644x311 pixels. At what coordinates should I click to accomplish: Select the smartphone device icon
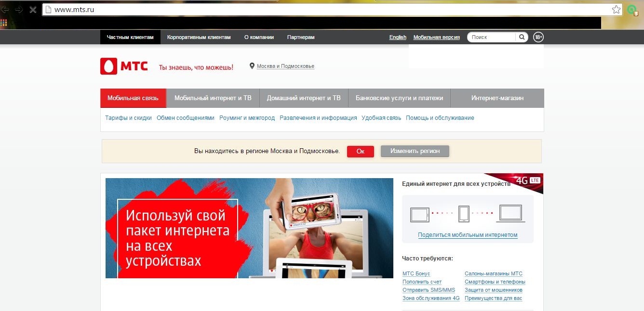pyautogui.click(x=464, y=213)
